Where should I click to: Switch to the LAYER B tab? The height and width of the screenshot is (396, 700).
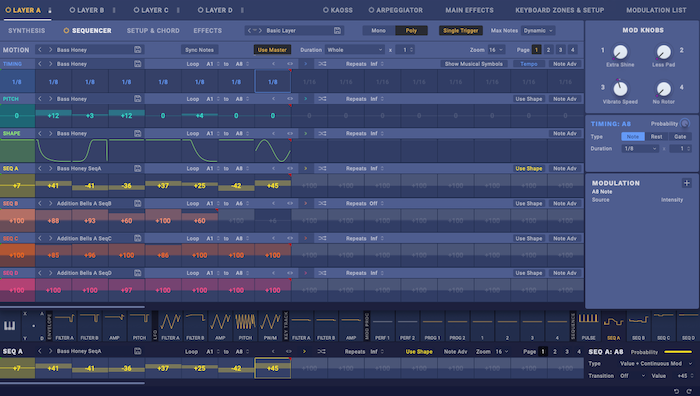87,10
